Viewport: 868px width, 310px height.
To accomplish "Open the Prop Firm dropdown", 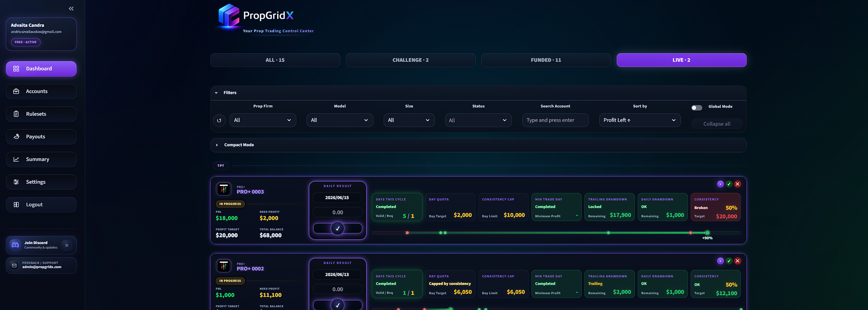I will pyautogui.click(x=263, y=120).
